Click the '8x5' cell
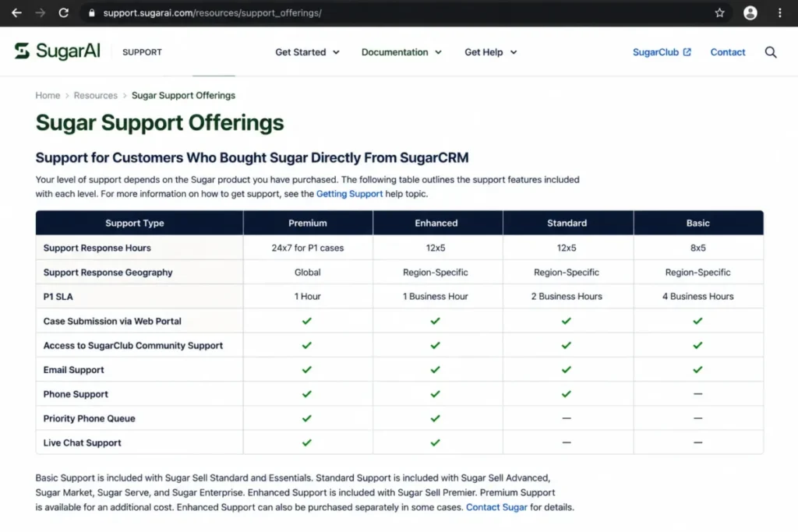This screenshot has width=798, height=532. 697,248
